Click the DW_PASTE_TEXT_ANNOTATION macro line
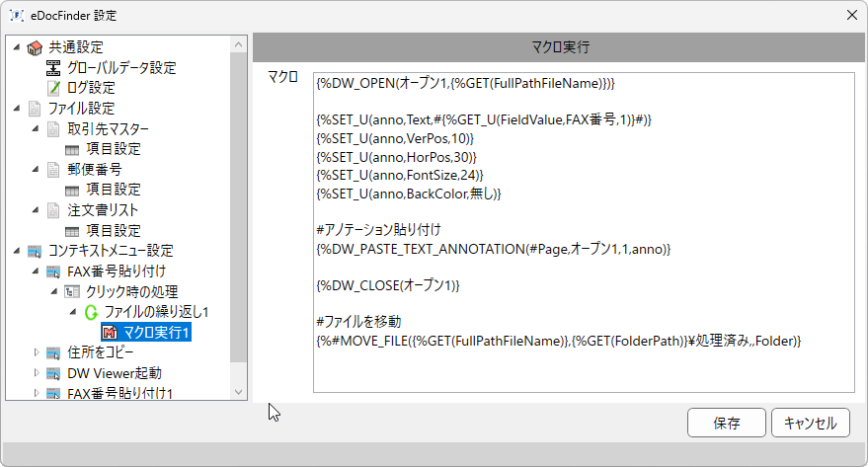Viewport: 868px width, 467px height. (x=493, y=249)
